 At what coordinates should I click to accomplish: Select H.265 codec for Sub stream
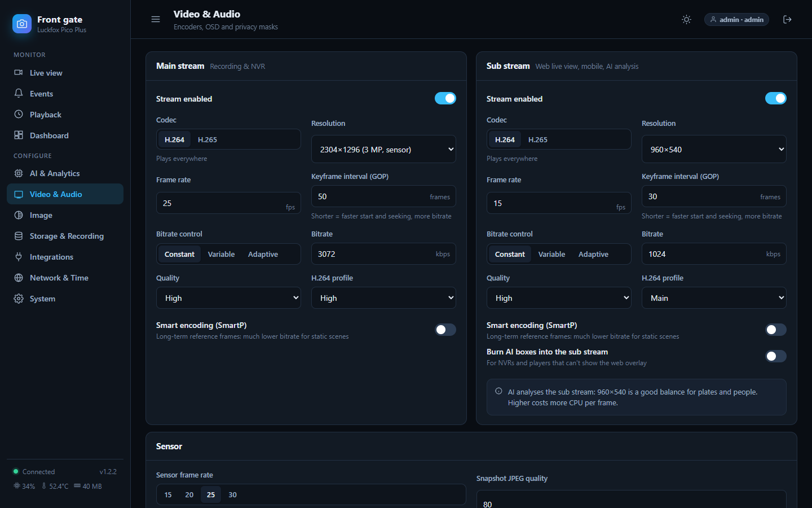point(538,139)
